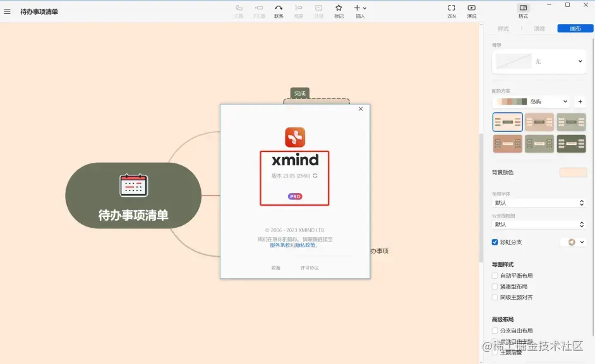The height and width of the screenshot is (364, 595).
Task: Click the 待办事项清单 document title at top
Action: pyautogui.click(x=39, y=12)
